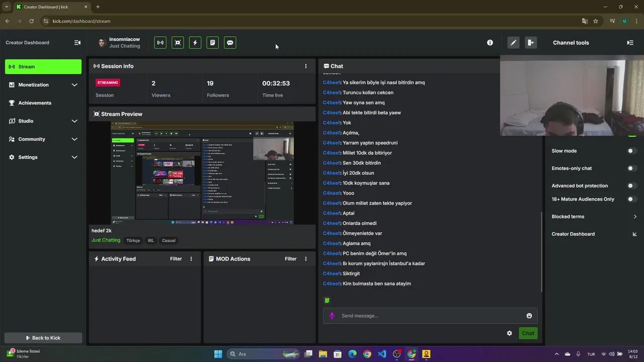The image size is (644, 362).
Task: Click the IRL tag
Action: pyautogui.click(x=151, y=240)
